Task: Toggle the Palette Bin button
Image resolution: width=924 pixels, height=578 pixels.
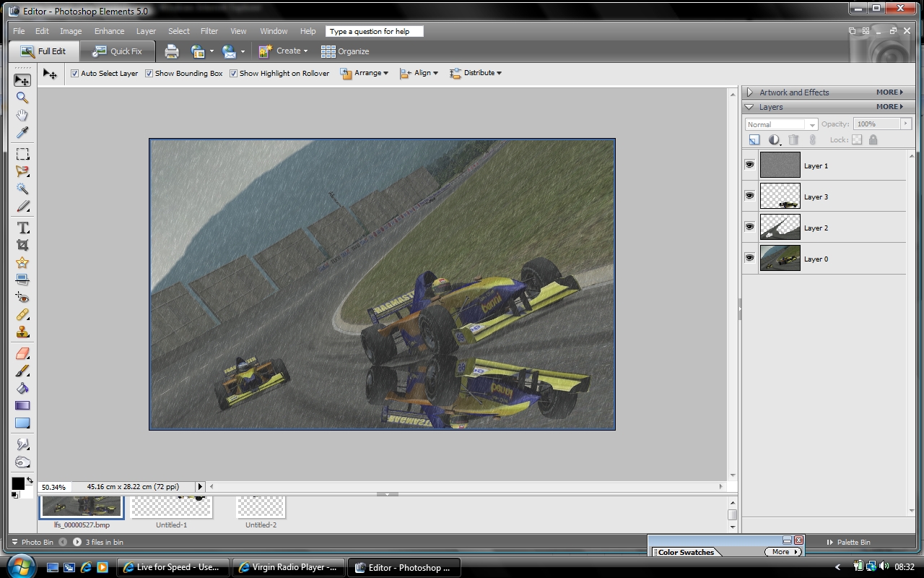Action: click(x=849, y=542)
